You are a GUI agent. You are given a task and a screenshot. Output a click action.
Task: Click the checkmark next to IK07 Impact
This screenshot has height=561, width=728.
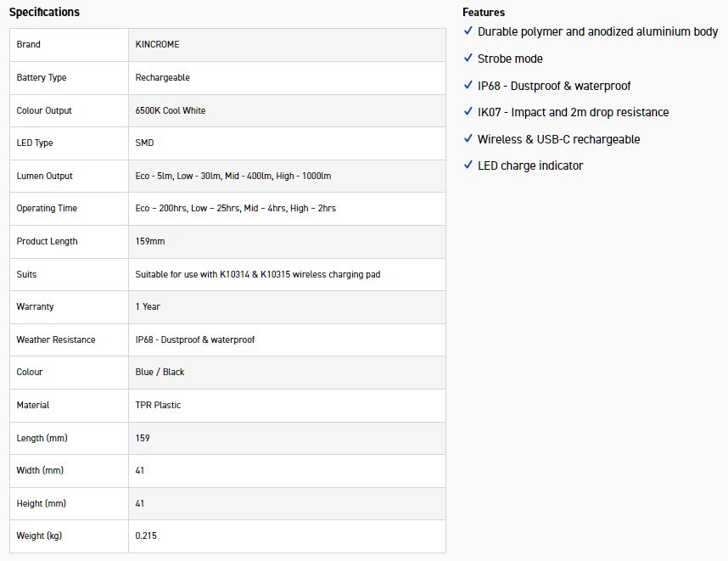pos(468,112)
